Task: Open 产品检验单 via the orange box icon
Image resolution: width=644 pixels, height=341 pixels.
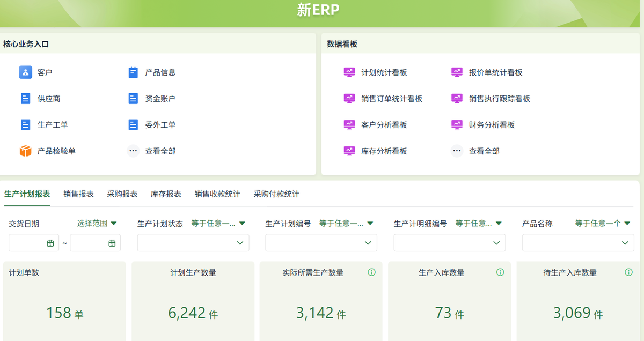Action: click(x=26, y=151)
